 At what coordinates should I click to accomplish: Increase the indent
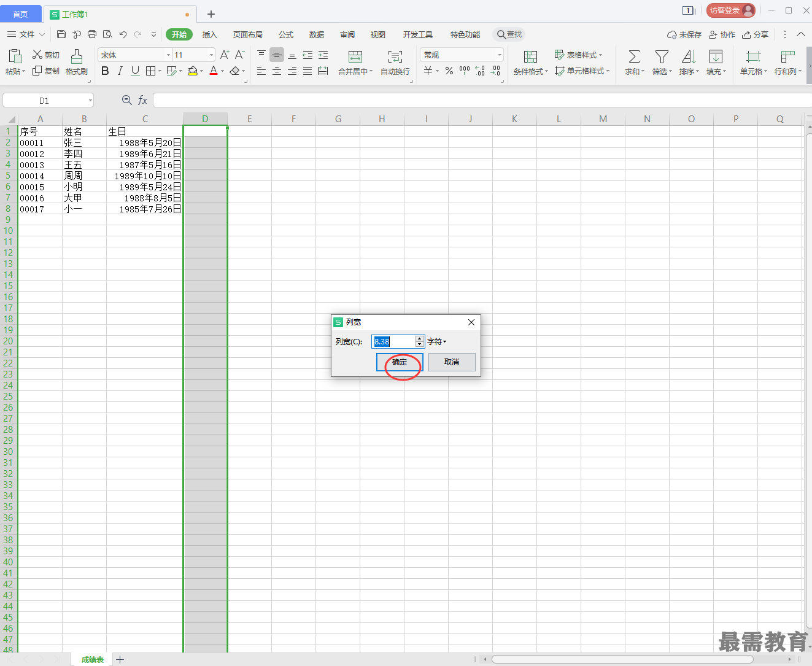click(x=323, y=55)
